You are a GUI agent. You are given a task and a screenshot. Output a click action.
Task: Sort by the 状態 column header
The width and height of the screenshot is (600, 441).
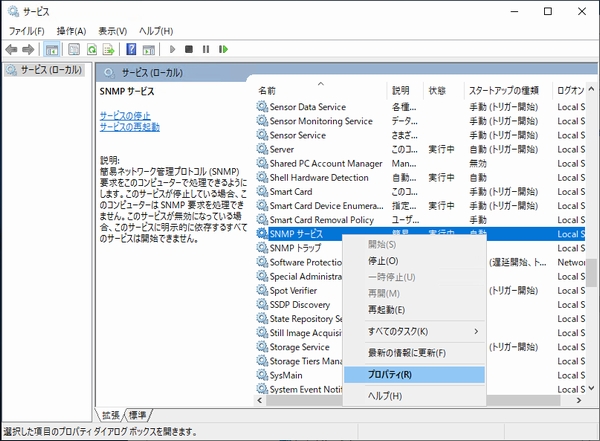coord(444,90)
